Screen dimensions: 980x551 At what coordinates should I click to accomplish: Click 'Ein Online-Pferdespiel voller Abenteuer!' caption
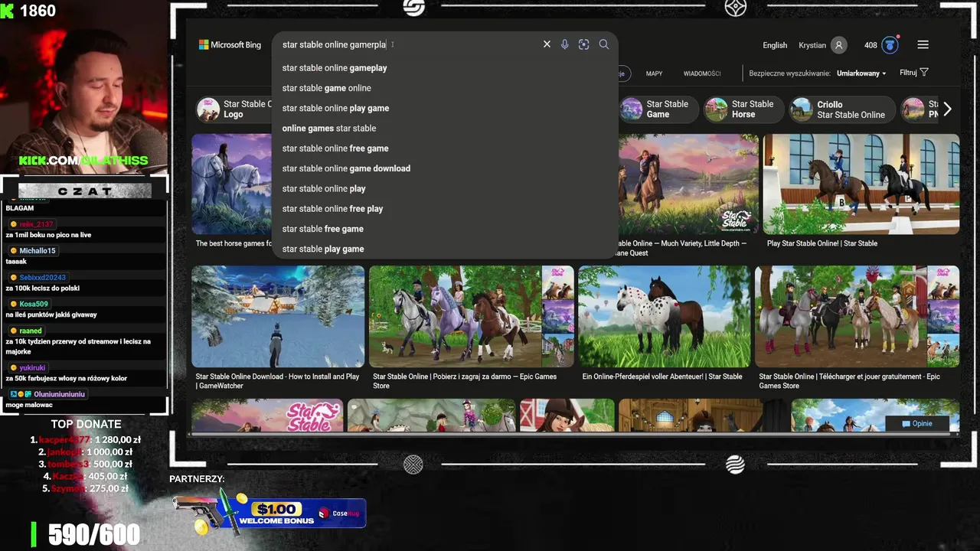pos(662,377)
